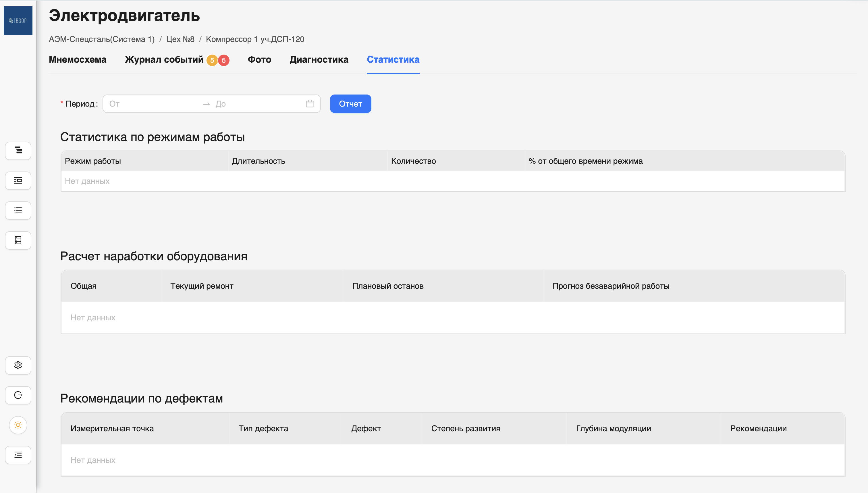Open the Фото tab
The image size is (868, 493).
point(259,59)
